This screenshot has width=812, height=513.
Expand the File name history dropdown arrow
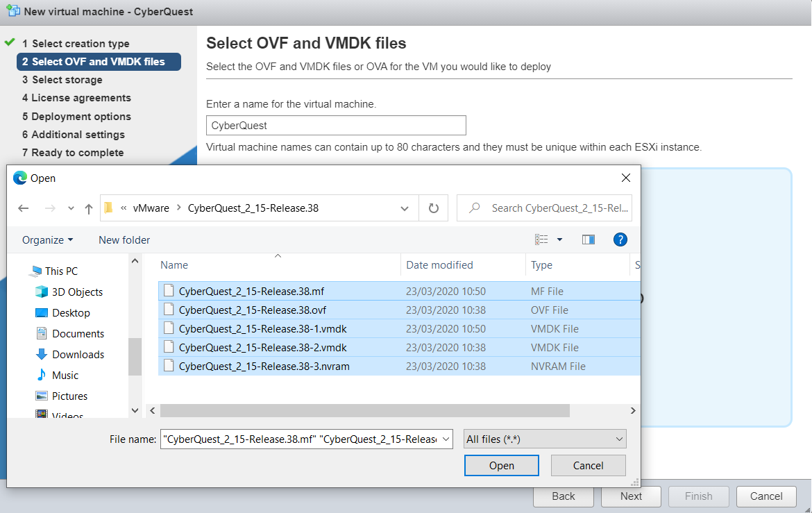446,439
